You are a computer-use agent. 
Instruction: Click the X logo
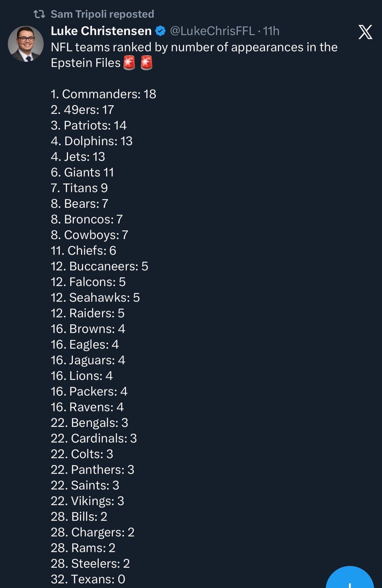point(365,32)
